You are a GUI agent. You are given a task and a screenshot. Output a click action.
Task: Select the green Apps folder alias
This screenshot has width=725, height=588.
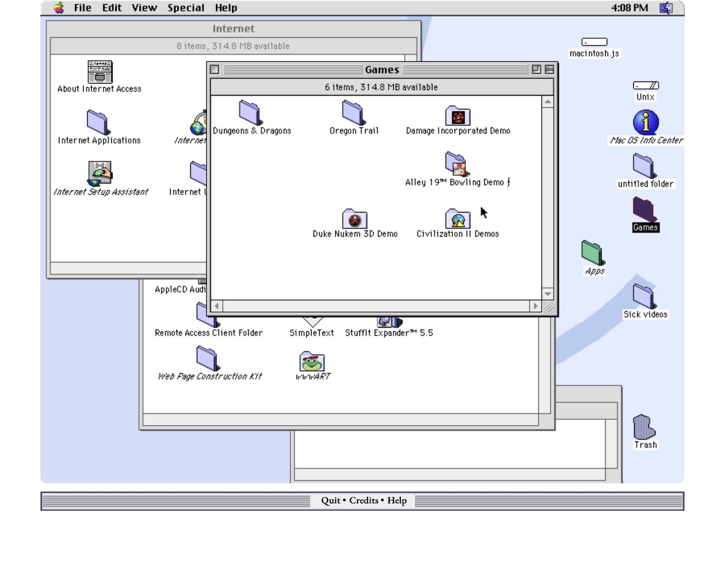(593, 253)
